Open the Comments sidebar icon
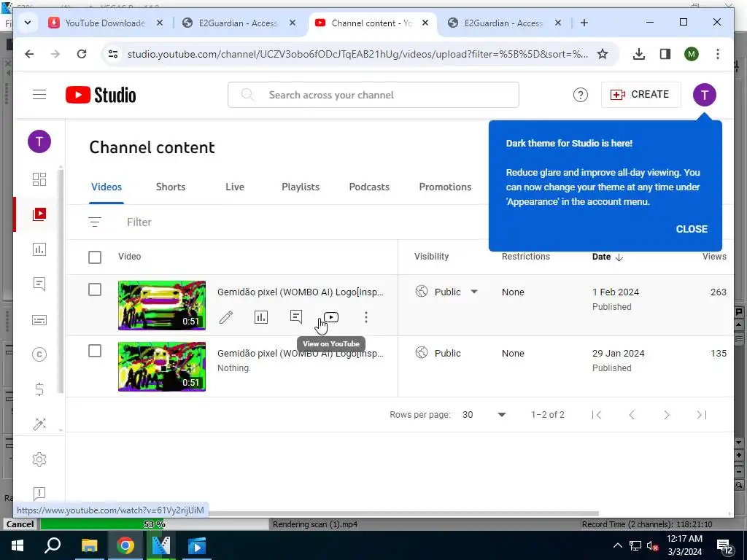The height and width of the screenshot is (560, 747). (39, 284)
